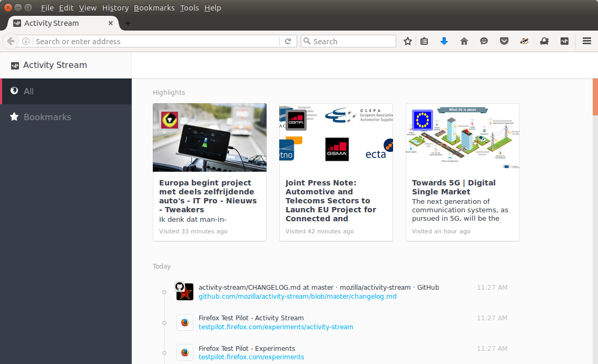
Task: Open the History menu
Action: pyautogui.click(x=115, y=7)
